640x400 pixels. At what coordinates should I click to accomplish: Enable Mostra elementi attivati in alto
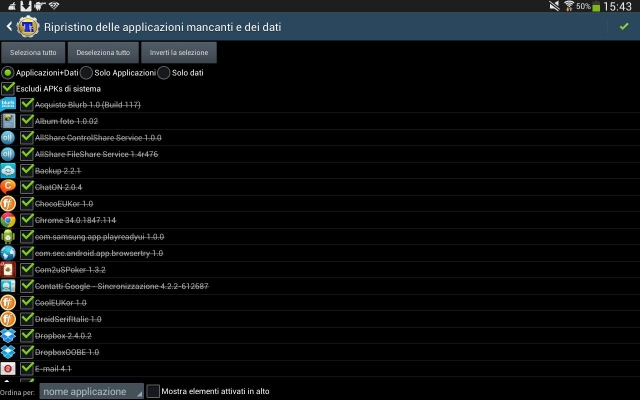pyautogui.click(x=153, y=391)
